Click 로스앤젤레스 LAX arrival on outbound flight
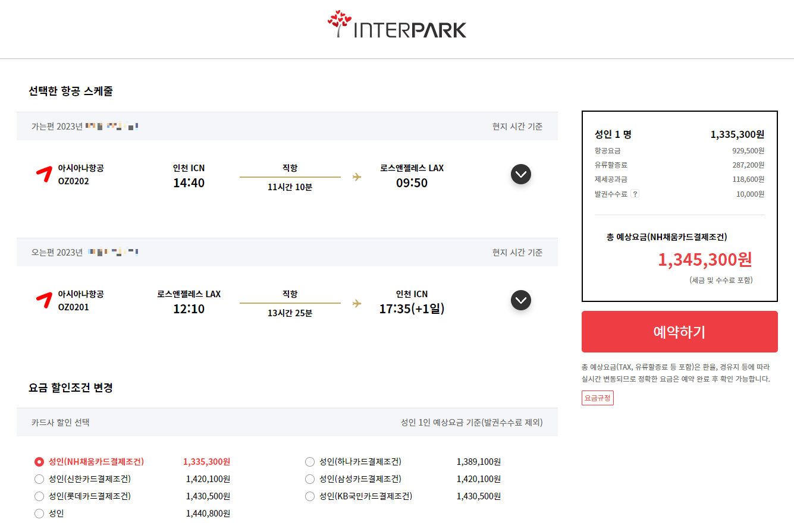The image size is (794, 532). pyautogui.click(x=412, y=168)
